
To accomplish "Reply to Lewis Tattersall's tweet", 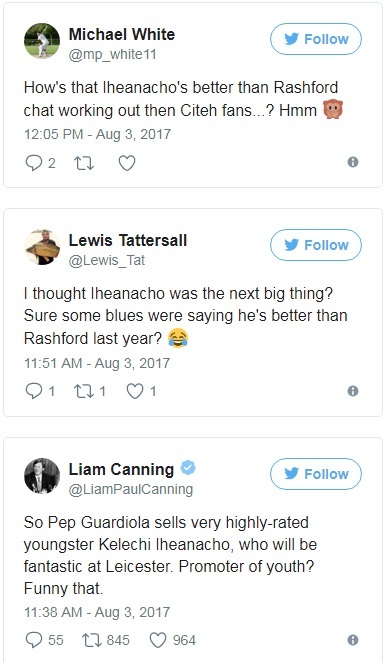I will tap(33, 391).
